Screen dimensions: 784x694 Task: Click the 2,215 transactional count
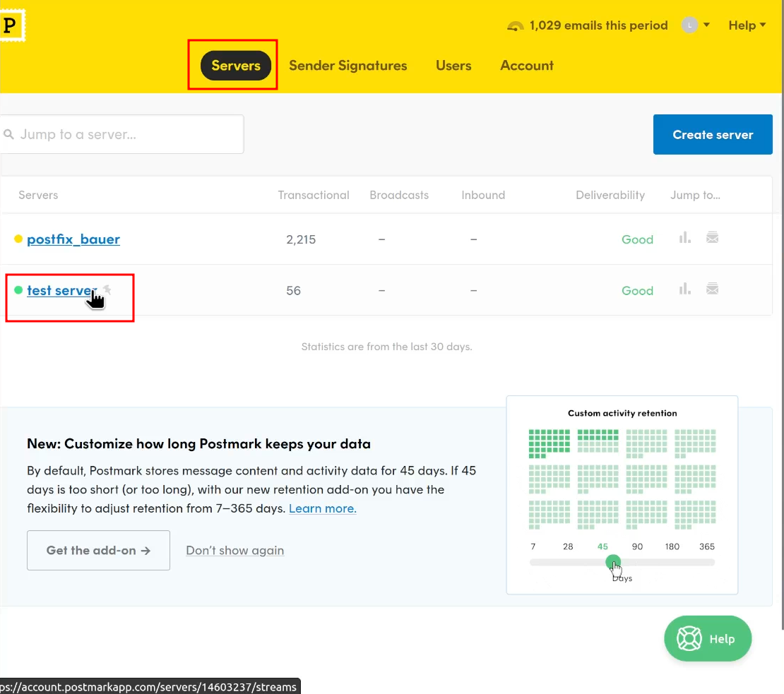pyautogui.click(x=301, y=239)
